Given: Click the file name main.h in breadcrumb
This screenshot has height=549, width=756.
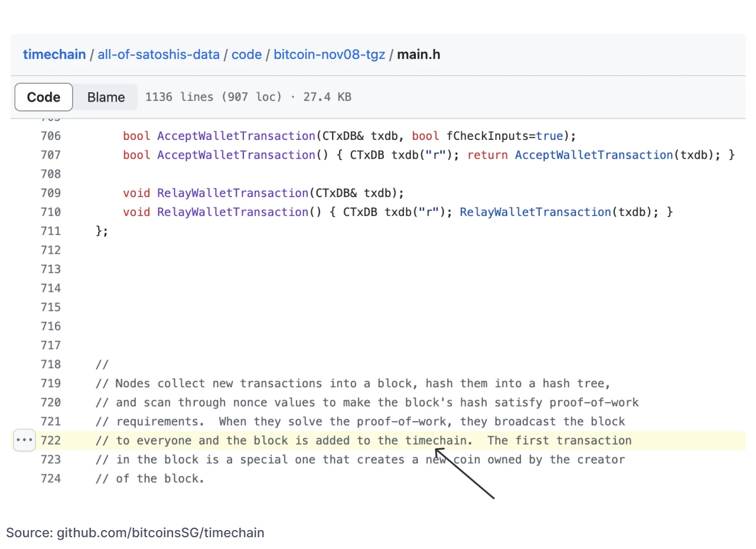Looking at the screenshot, I should 419,55.
